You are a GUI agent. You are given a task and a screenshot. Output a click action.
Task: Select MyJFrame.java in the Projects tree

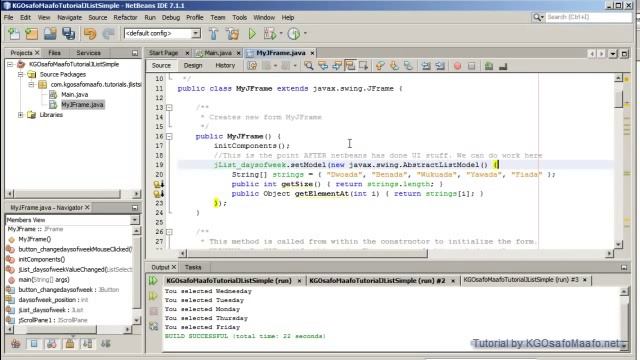82,105
